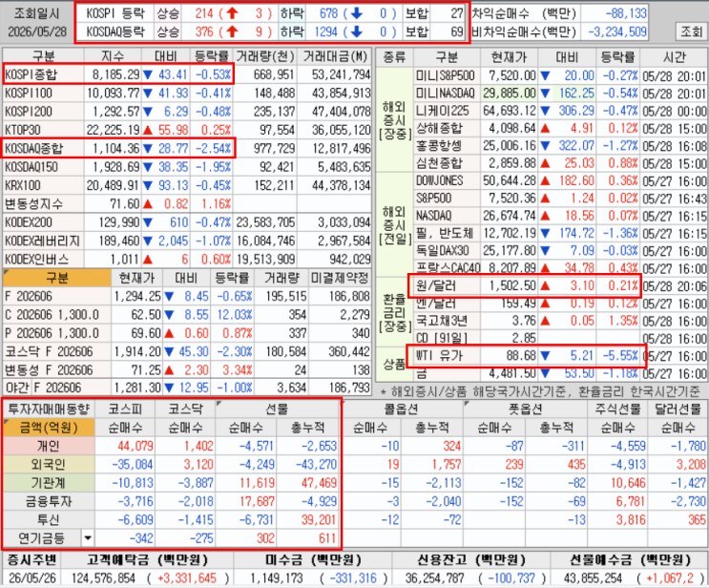Click the 투자자매매동향 header cell
The height and width of the screenshot is (588, 709).
[x=49, y=409]
